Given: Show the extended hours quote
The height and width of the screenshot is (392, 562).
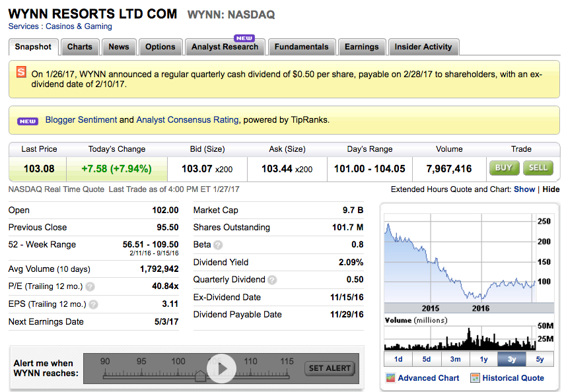Looking at the screenshot, I should point(524,189).
